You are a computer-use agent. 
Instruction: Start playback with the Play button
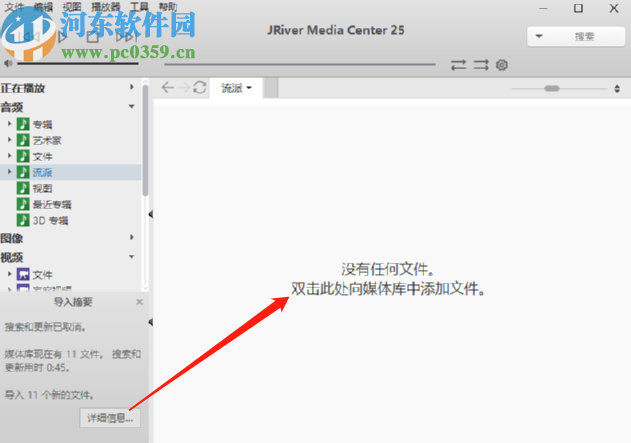(x=63, y=37)
